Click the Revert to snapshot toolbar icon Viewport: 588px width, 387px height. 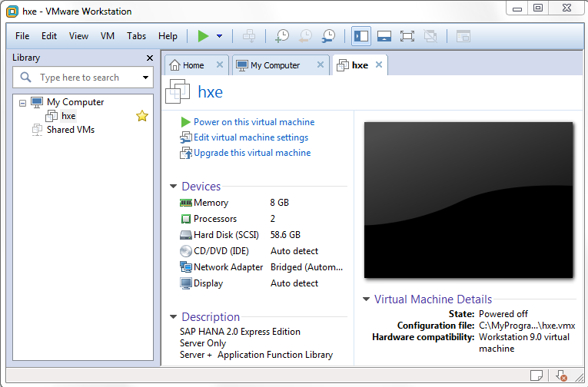click(305, 36)
